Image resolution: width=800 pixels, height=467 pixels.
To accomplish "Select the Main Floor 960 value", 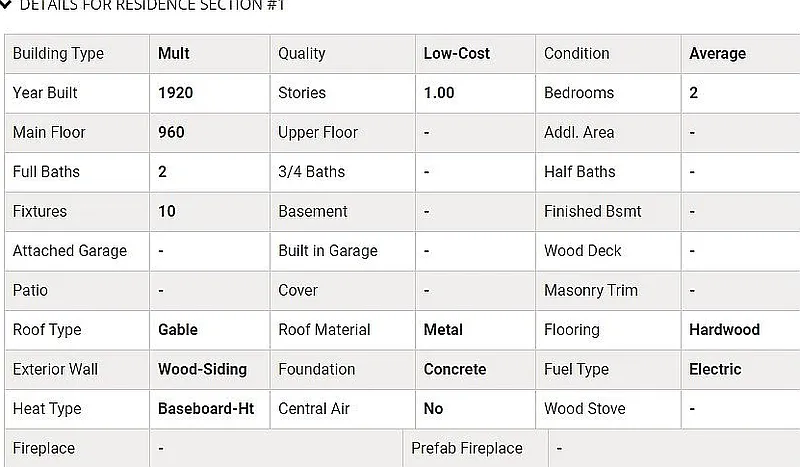I will pos(171,132).
